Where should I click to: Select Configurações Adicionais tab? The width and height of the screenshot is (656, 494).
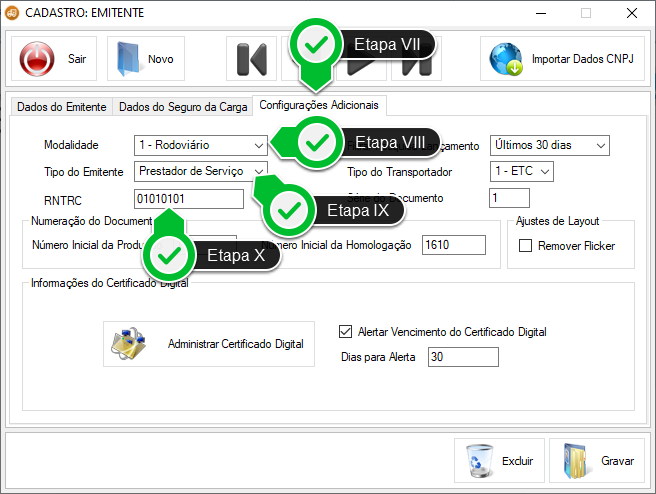click(319, 105)
